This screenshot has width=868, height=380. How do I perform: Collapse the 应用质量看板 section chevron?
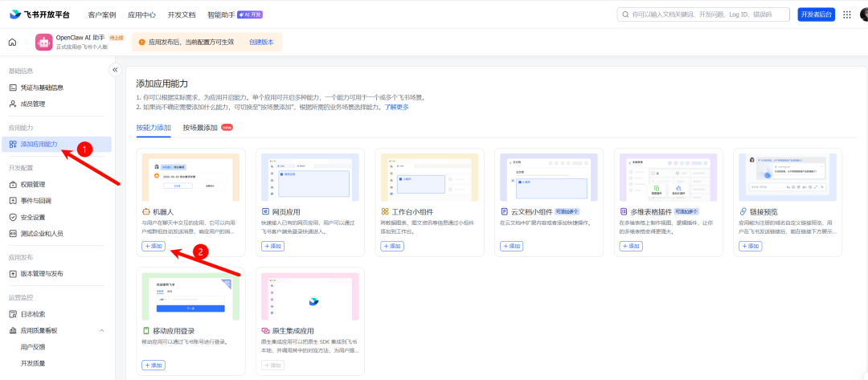(102, 330)
